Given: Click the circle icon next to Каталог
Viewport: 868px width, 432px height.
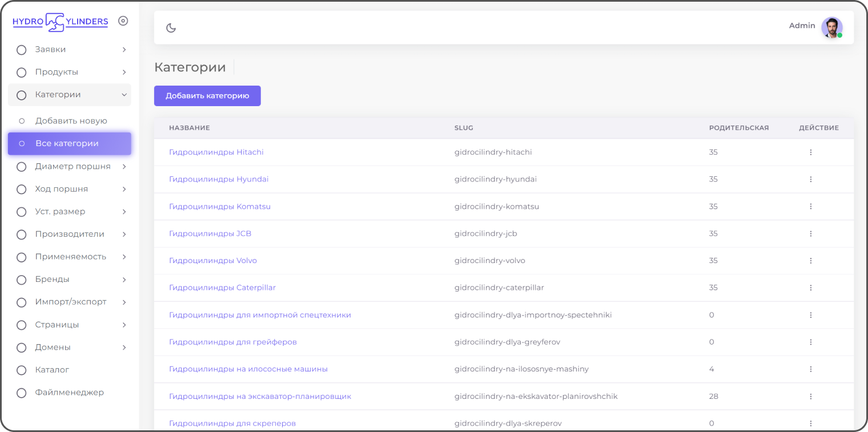Looking at the screenshot, I should (x=22, y=370).
